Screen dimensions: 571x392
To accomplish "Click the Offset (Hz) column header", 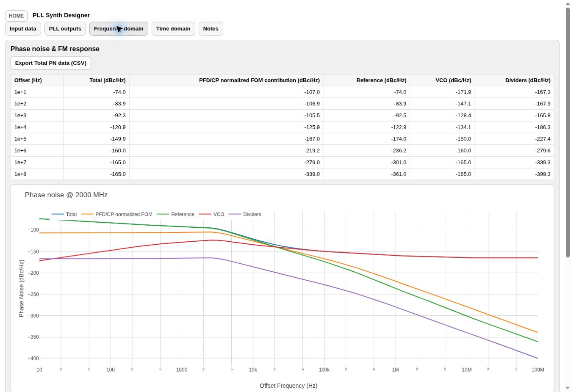I will [37, 80].
